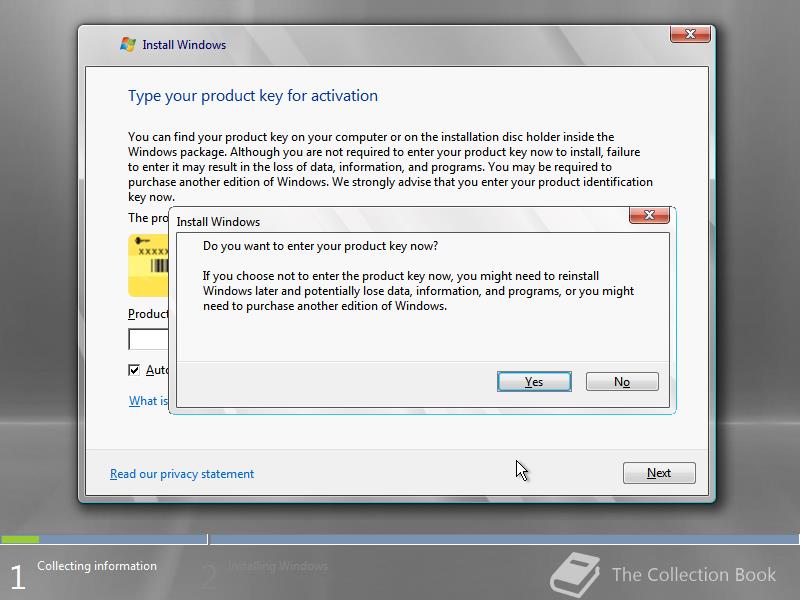800x600 pixels.
Task: Click 'Do you want to enter your product key now?' text
Action: [x=320, y=246]
